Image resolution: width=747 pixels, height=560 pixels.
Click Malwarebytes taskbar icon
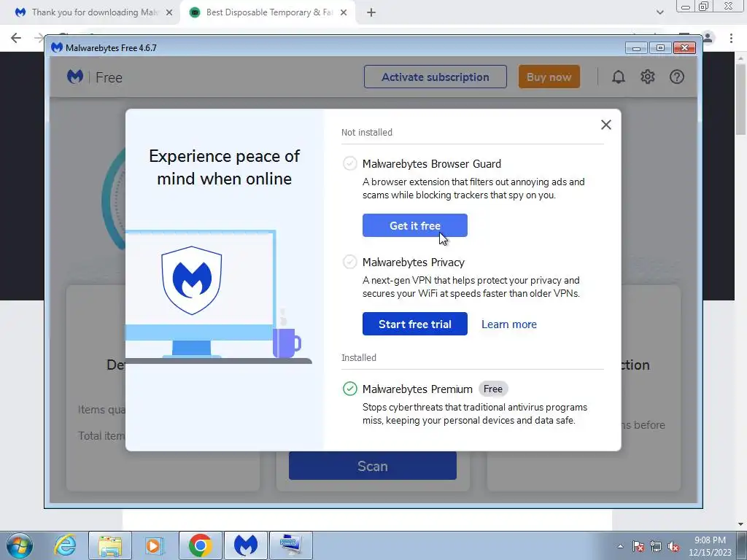pyautogui.click(x=246, y=545)
